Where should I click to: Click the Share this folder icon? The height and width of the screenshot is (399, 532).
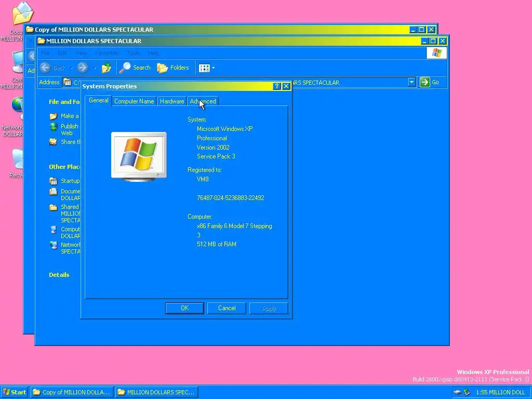(54, 141)
